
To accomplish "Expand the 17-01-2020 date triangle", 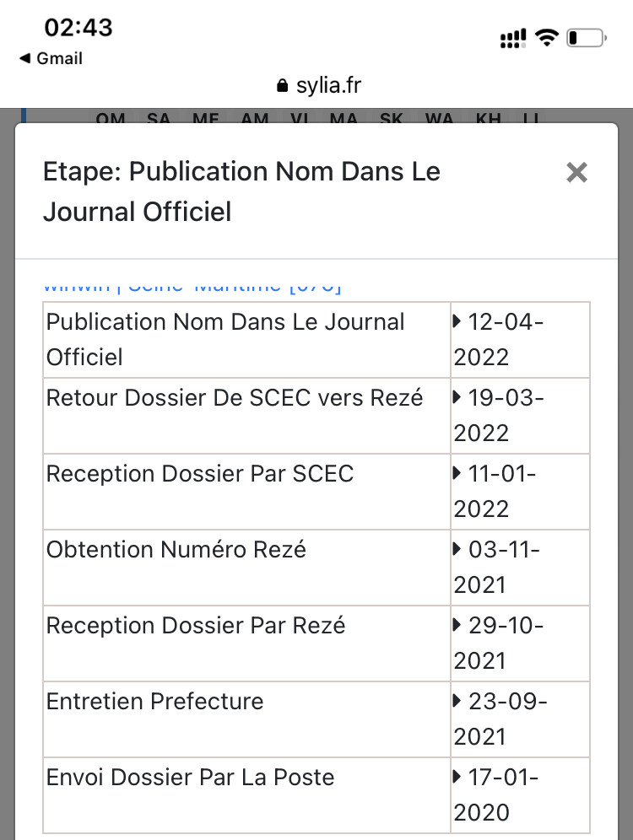I will pyautogui.click(x=457, y=777).
